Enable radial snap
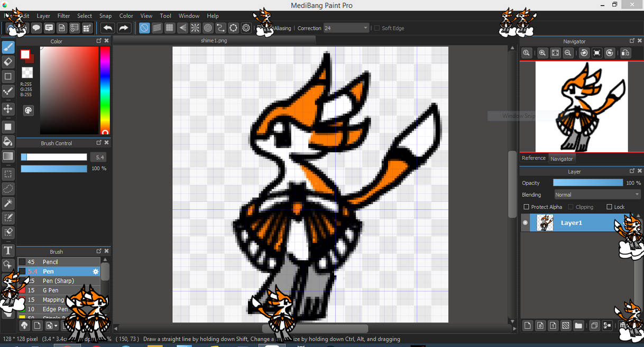 click(195, 28)
